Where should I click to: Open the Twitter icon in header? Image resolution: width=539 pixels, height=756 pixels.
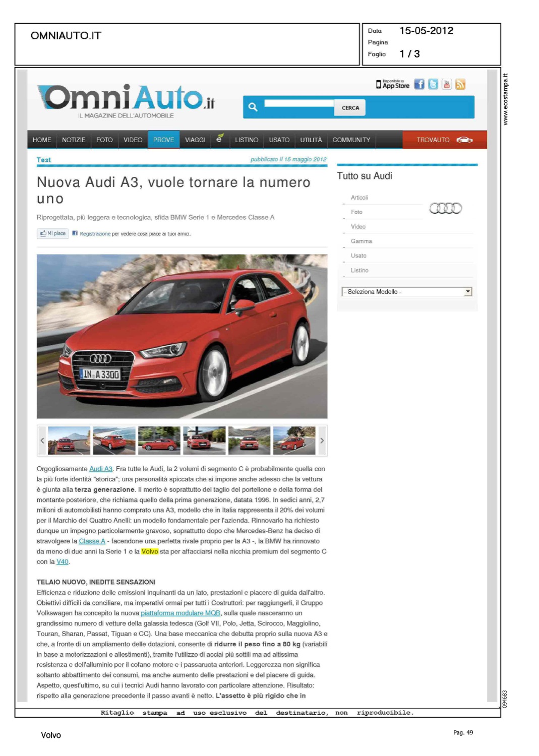(x=433, y=85)
